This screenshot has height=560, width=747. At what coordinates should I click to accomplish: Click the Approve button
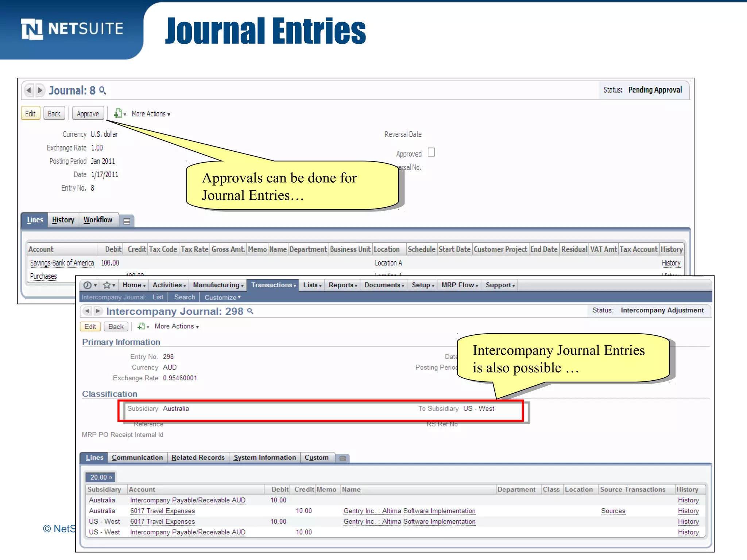88,113
